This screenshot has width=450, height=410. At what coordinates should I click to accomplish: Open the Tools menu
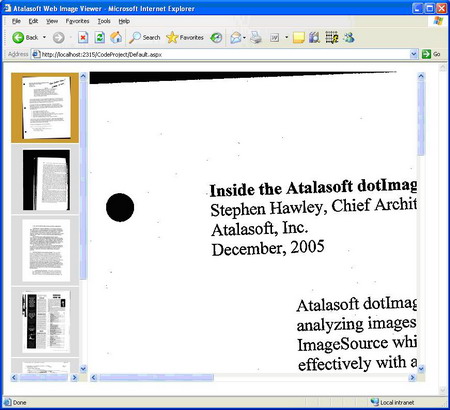tap(104, 21)
